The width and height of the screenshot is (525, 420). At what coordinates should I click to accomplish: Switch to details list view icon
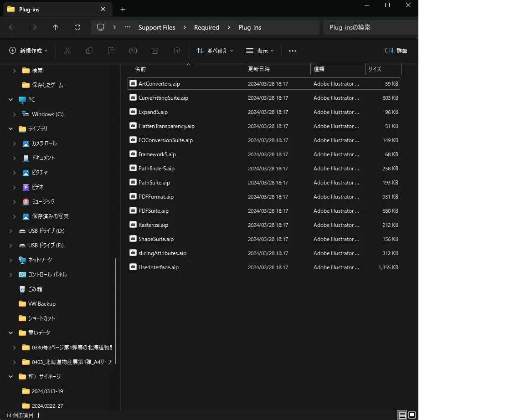click(402, 415)
